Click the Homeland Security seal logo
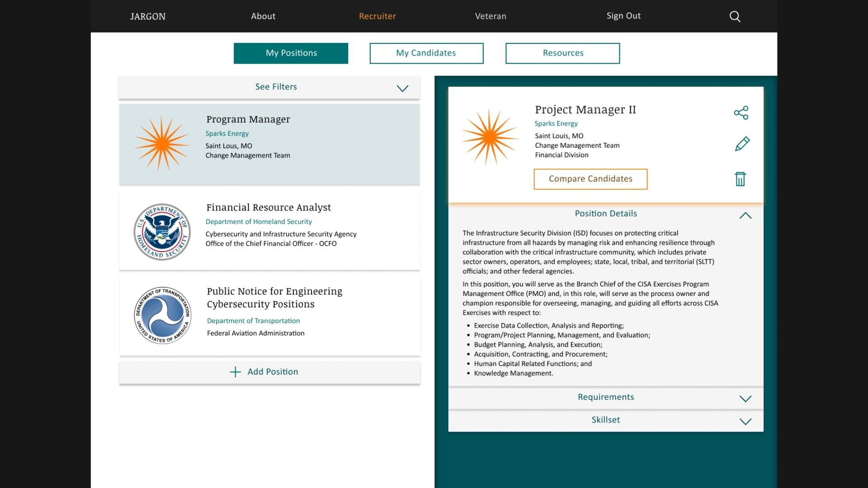The width and height of the screenshot is (868, 488). coord(162,232)
